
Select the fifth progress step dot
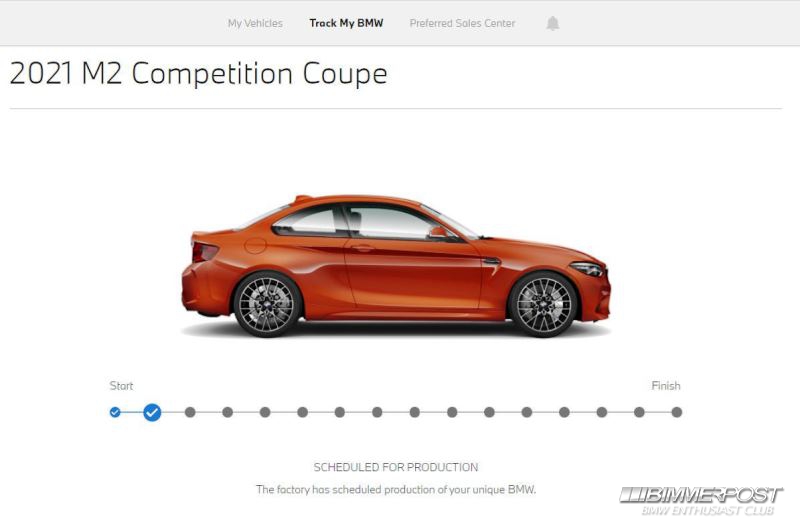tap(265, 412)
